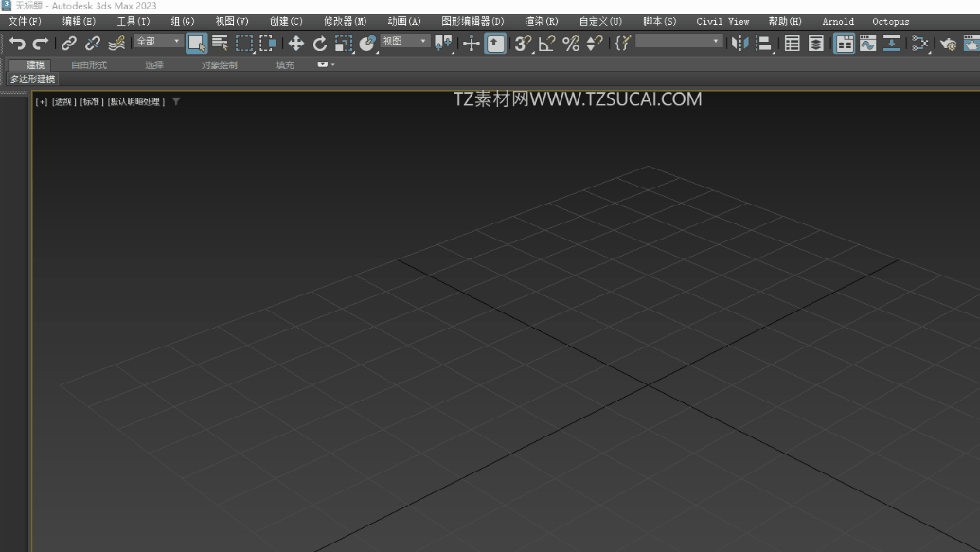The width and height of the screenshot is (980, 552).
Task: Open the 自定义(U) menu
Action: click(x=600, y=21)
